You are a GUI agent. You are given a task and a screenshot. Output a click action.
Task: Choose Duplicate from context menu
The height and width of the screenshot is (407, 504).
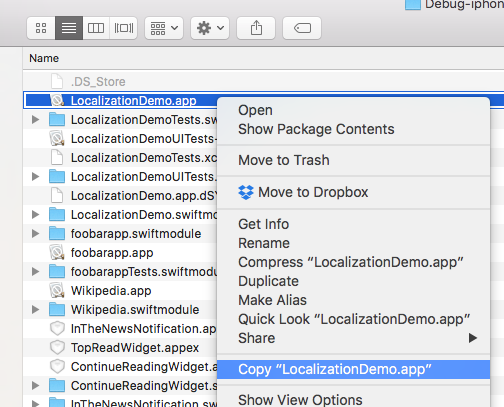coord(353,281)
